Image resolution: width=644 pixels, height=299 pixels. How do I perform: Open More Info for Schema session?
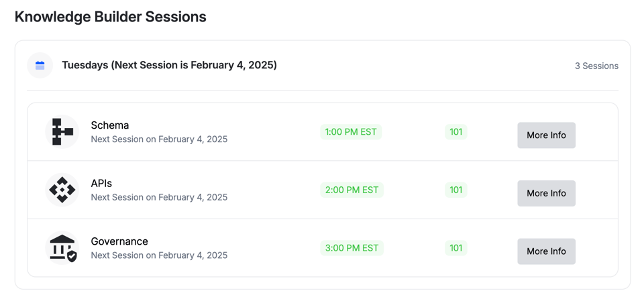[x=546, y=135]
